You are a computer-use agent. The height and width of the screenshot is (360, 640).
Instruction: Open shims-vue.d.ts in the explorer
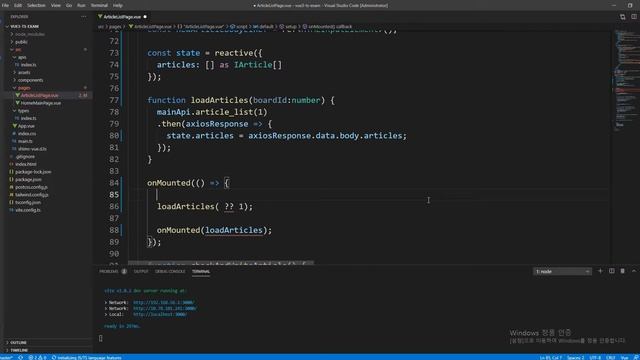coord(32,149)
